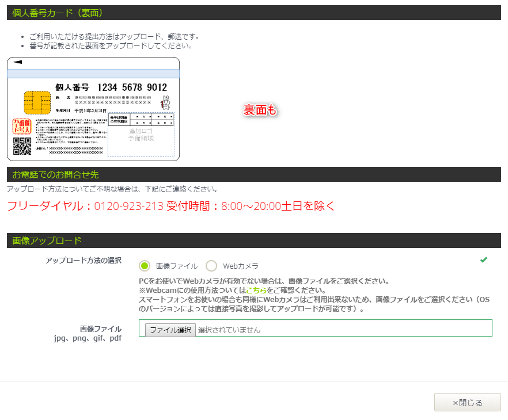The height and width of the screenshot is (420, 508).
Task: Click the sample number 1234 5678 9012
Action: pyautogui.click(x=132, y=87)
